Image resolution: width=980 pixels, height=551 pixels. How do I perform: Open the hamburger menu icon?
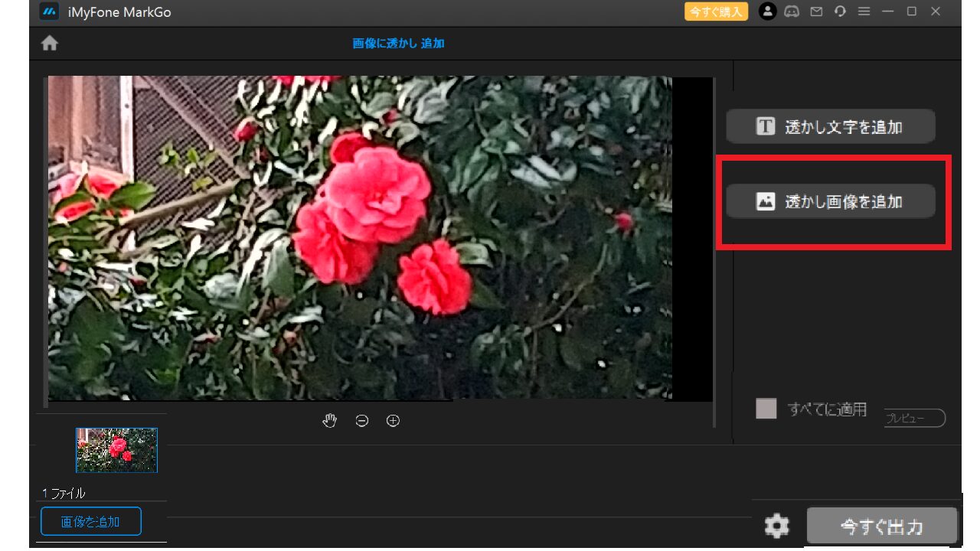pos(864,11)
